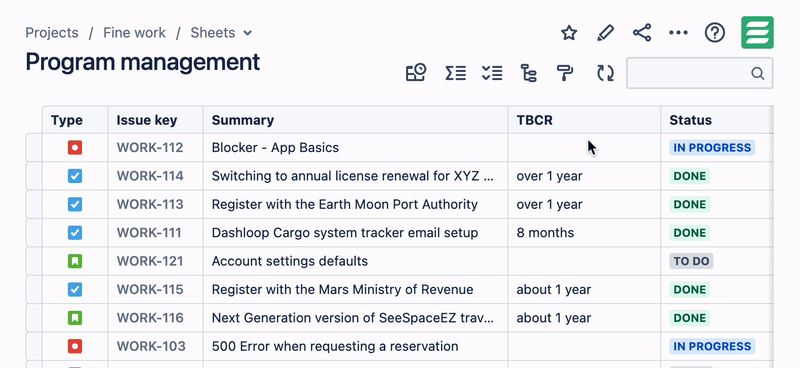Screen dimensions: 800x368
Task: Click the Status column header
Action: point(717,120)
